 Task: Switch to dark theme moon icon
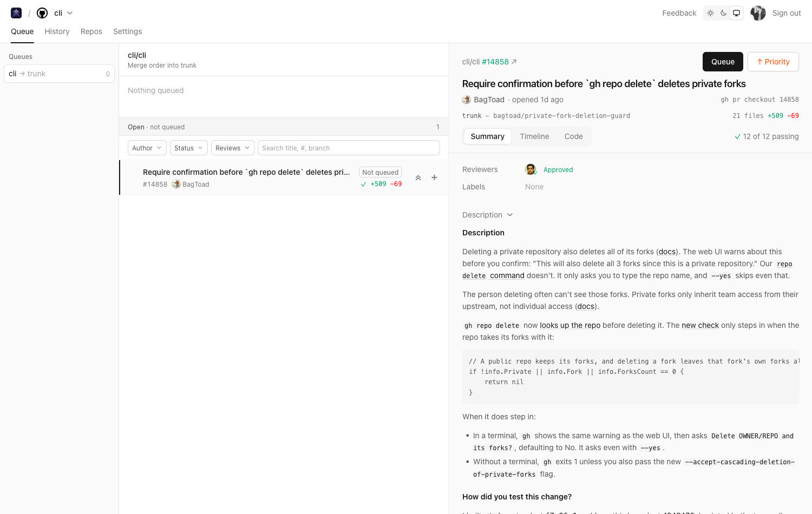point(723,13)
